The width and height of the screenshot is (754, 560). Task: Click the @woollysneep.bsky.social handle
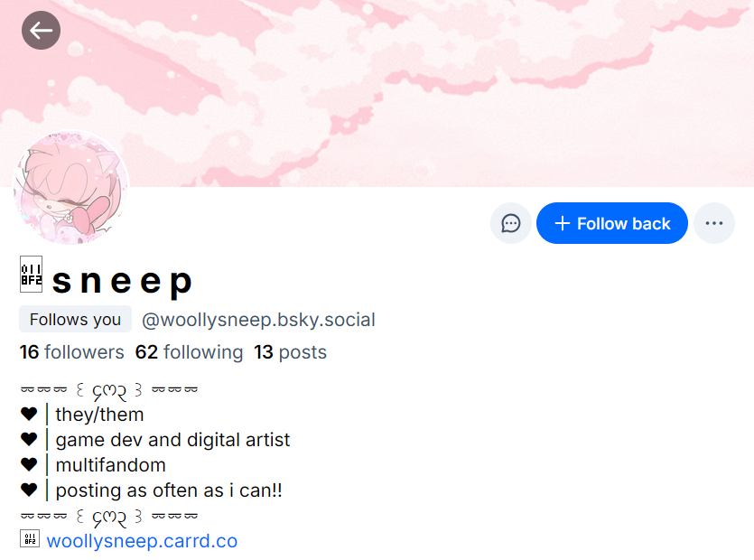pos(258,320)
